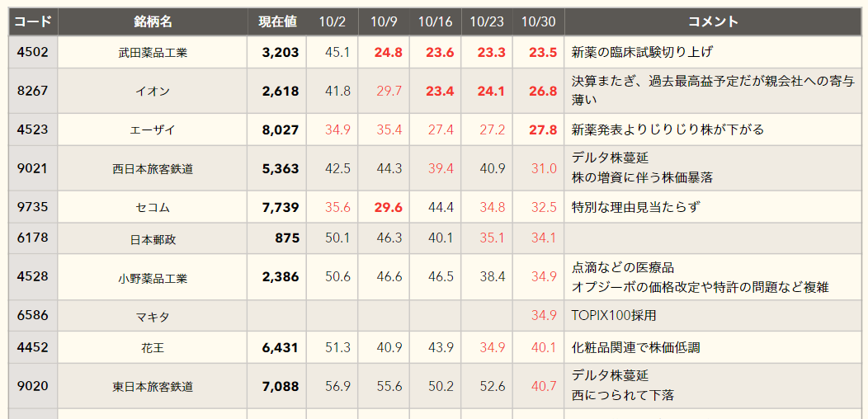Click the name 西日本旅客鉄道
This screenshot has width=868, height=419.
[153, 169]
